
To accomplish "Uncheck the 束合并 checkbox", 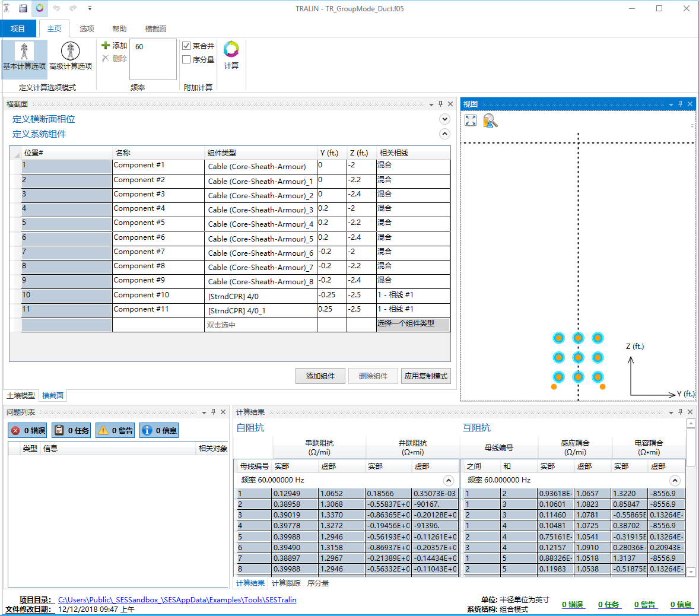I will 186,46.
